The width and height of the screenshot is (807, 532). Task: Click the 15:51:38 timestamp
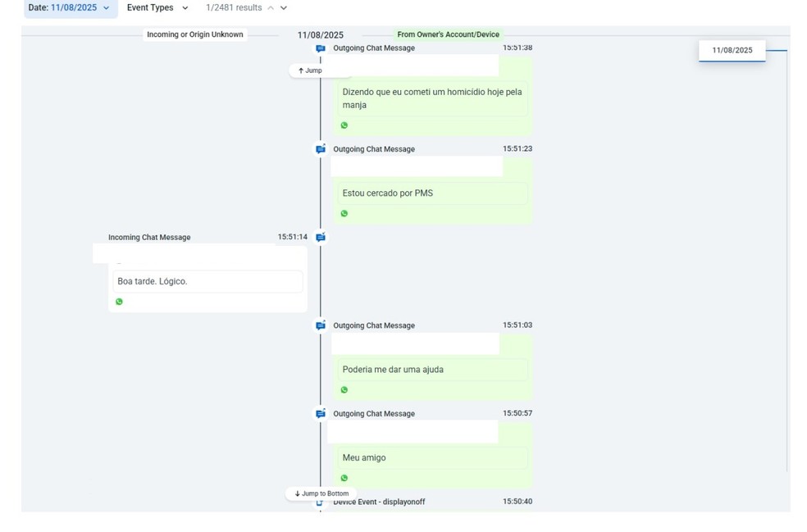517,48
